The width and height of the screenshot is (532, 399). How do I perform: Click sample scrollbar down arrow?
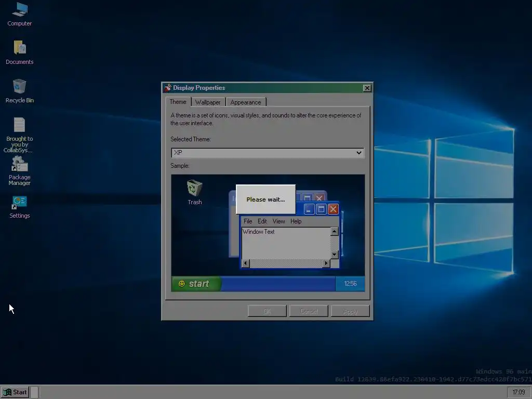tap(334, 255)
